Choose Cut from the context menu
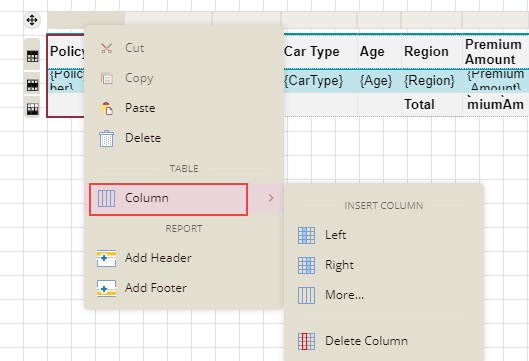This screenshot has height=361, width=529. 184,48
